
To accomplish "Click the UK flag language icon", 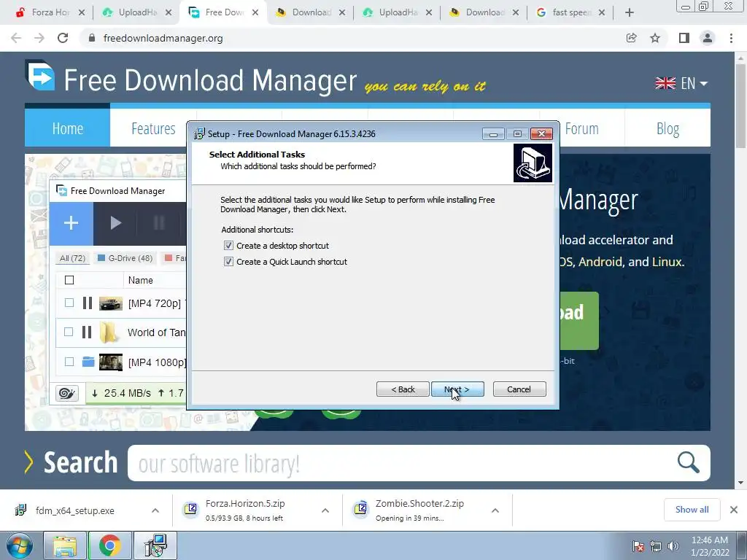I will pos(665,83).
